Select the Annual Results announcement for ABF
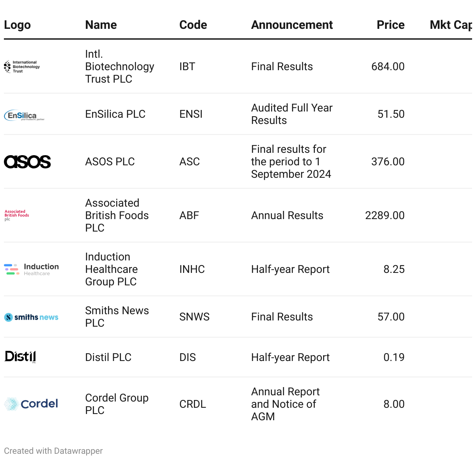Image resolution: width=476 pixels, height=460 pixels. (x=287, y=216)
